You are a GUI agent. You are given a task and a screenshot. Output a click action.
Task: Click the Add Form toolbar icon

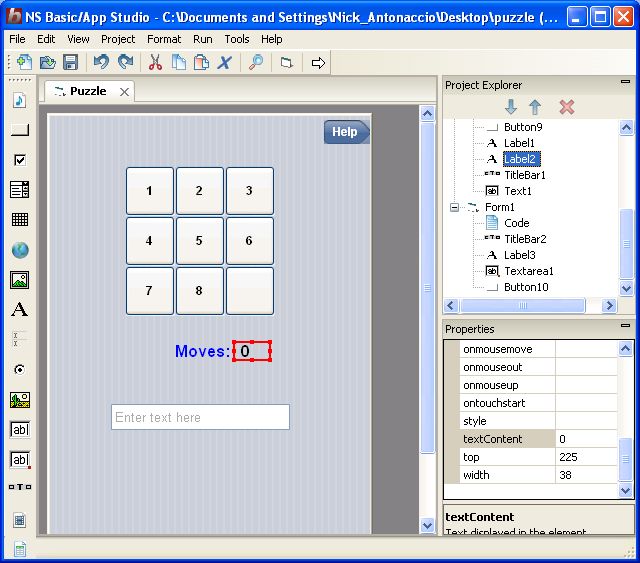point(287,62)
